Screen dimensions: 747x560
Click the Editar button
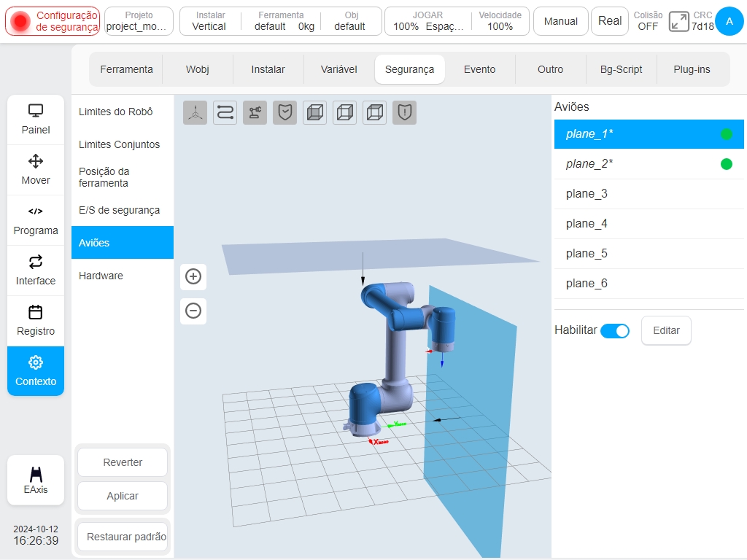point(666,330)
